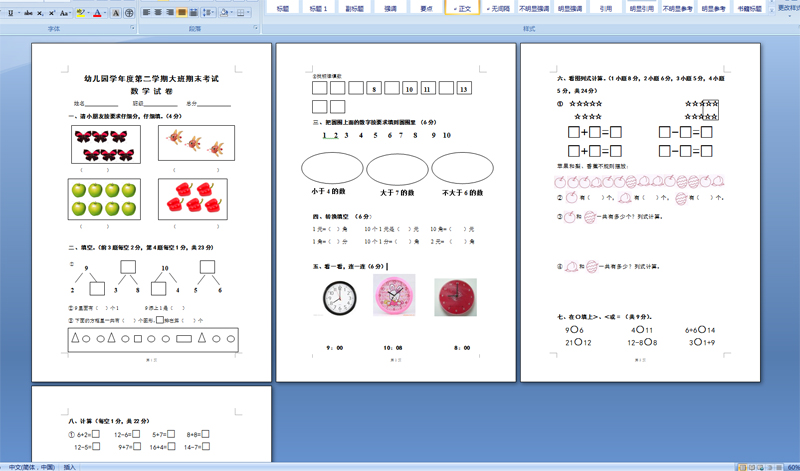Open line spacing options
The width and height of the screenshot is (800, 471).
point(208,12)
